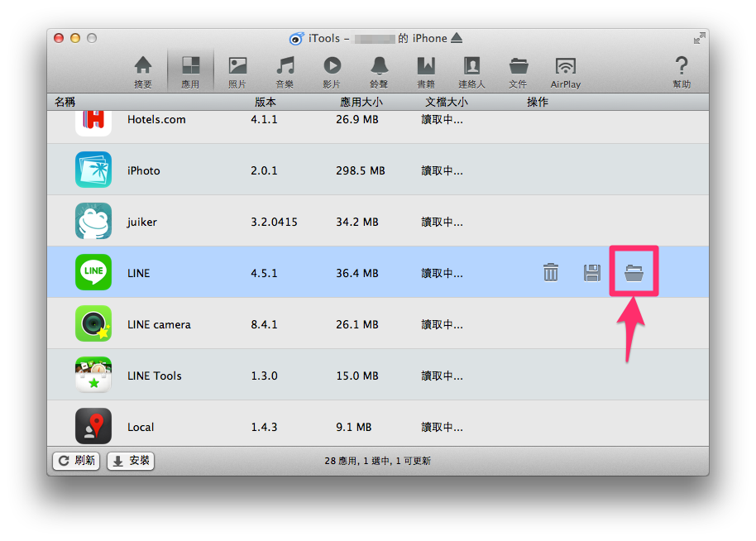
Task: Open the 摘要 summary home tab
Action: coord(143,72)
